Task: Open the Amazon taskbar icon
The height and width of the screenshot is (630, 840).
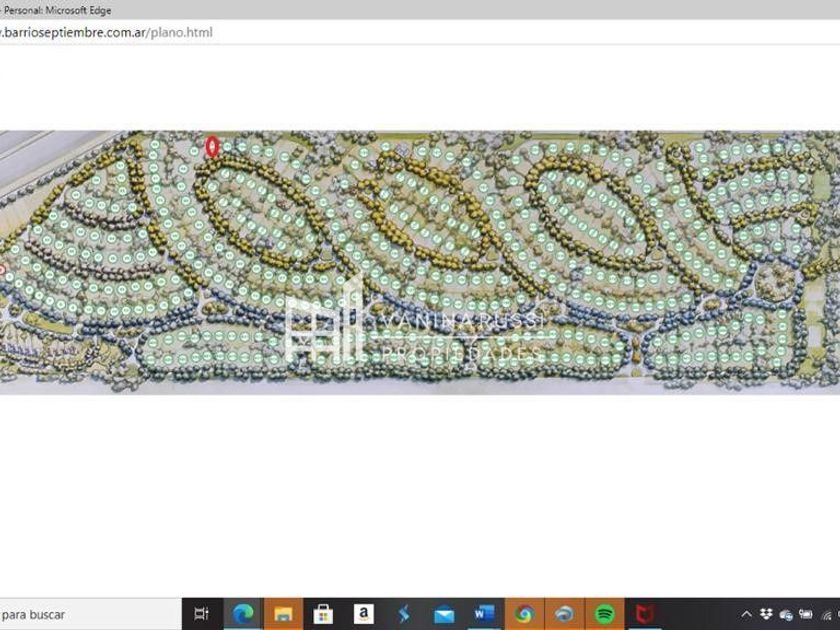Action: [363, 614]
